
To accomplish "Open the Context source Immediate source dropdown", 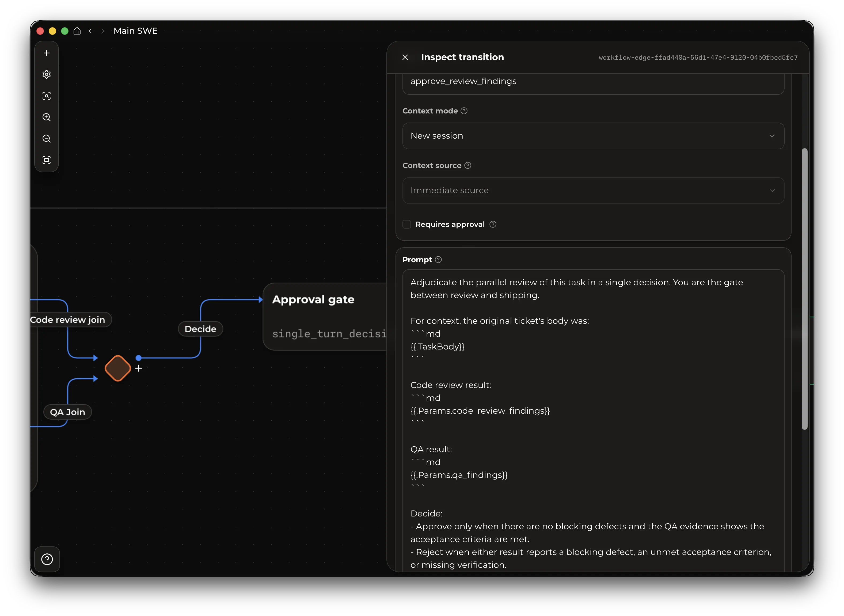I will [x=593, y=190].
